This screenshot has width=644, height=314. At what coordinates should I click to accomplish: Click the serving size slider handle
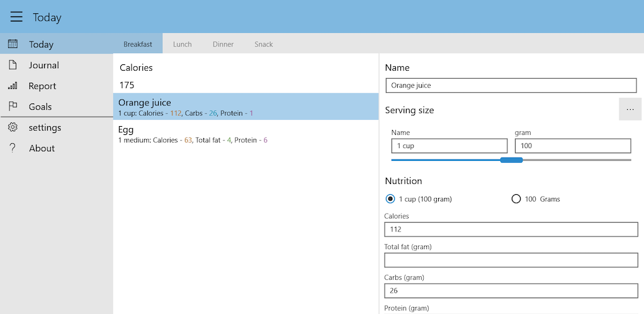click(511, 160)
